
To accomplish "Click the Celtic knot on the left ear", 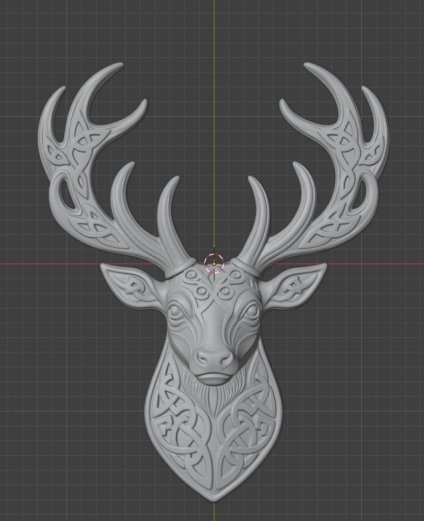I will (134, 287).
